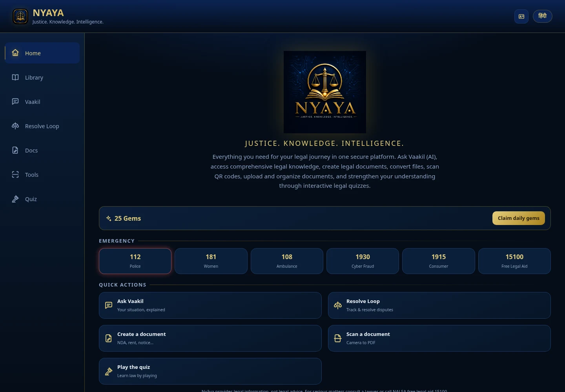565x392 pixels.
Task: Select Vaakil in the navigation
Action: [42, 102]
